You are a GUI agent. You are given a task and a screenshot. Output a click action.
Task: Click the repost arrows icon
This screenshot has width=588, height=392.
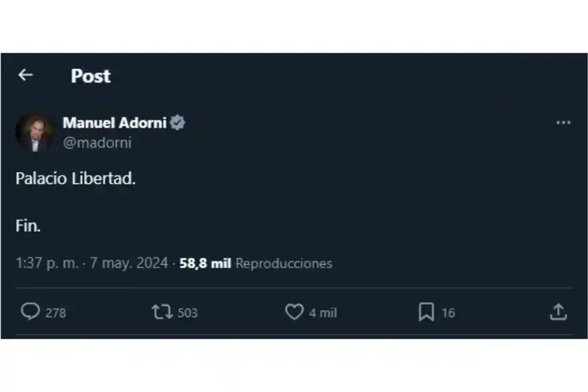[162, 312]
